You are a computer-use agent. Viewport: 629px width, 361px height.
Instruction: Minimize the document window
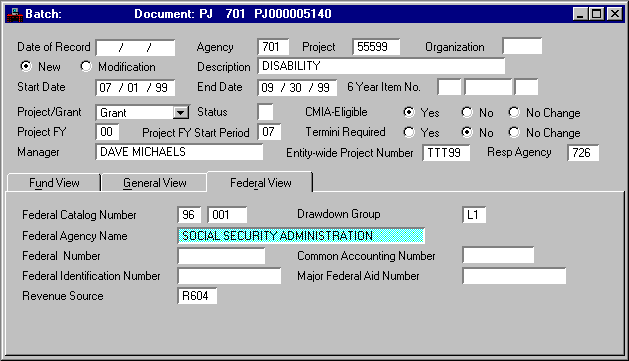point(580,14)
